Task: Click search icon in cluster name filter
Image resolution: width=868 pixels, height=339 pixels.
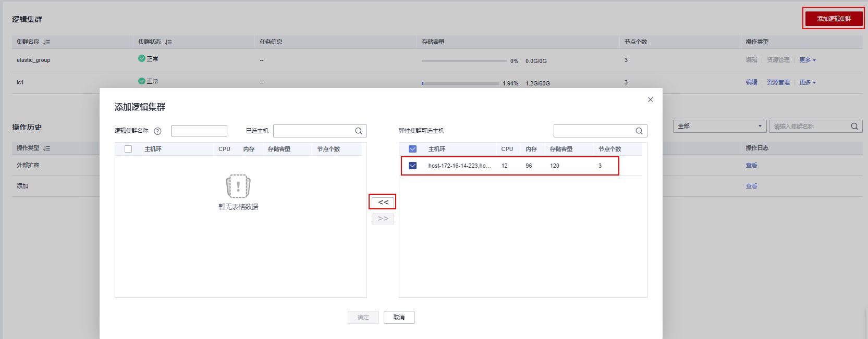Action: [x=854, y=126]
